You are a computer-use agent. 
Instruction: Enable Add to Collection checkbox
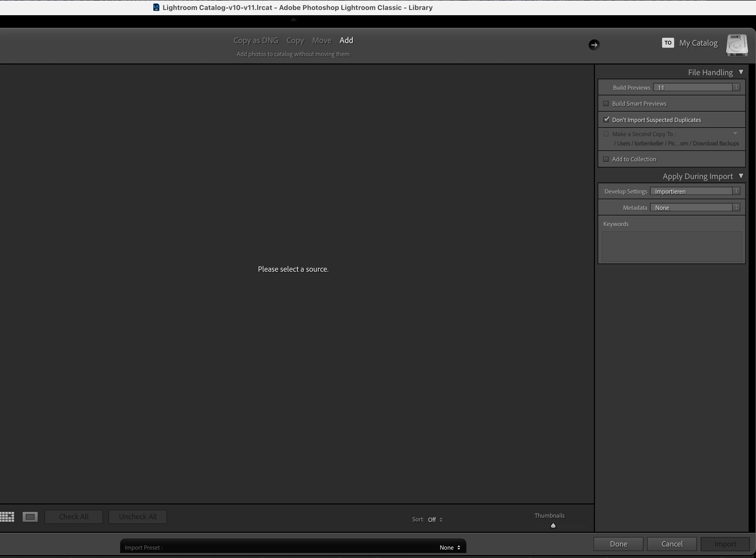[x=606, y=159]
